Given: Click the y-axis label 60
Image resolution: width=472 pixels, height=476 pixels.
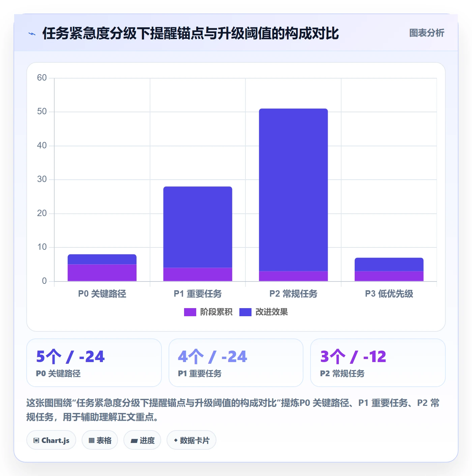Looking at the screenshot, I should [42, 78].
